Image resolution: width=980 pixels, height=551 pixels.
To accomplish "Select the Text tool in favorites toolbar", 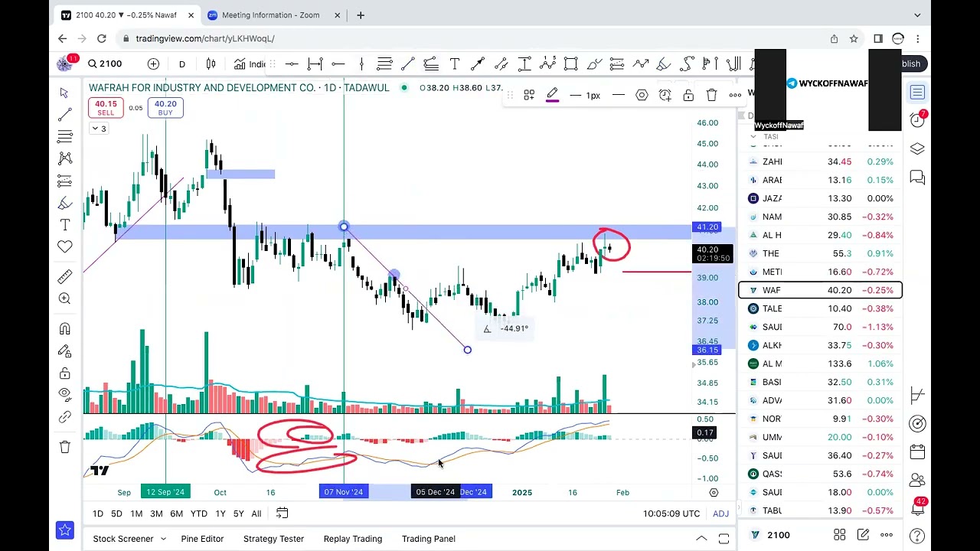I will (454, 64).
